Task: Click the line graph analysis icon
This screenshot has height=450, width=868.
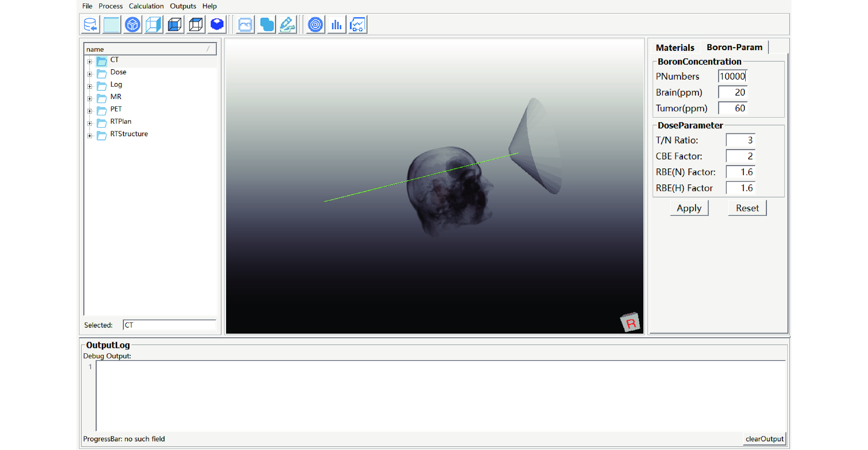Action: pos(357,24)
